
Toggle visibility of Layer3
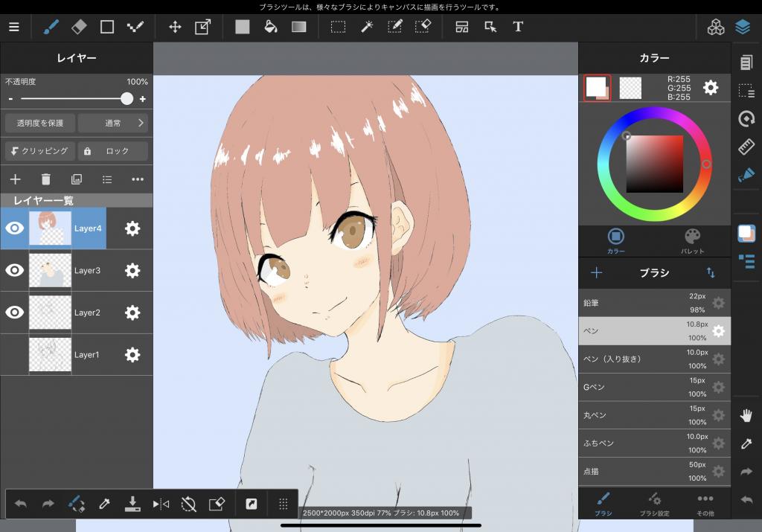point(15,271)
